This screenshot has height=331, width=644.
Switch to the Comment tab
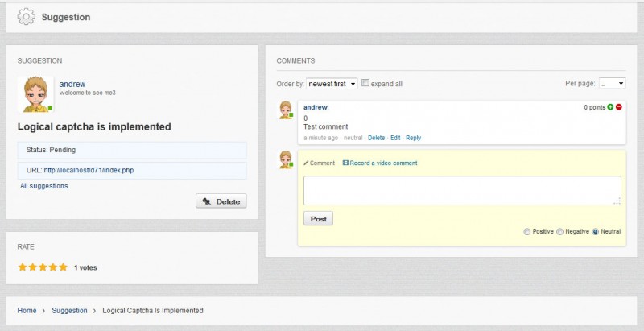319,163
